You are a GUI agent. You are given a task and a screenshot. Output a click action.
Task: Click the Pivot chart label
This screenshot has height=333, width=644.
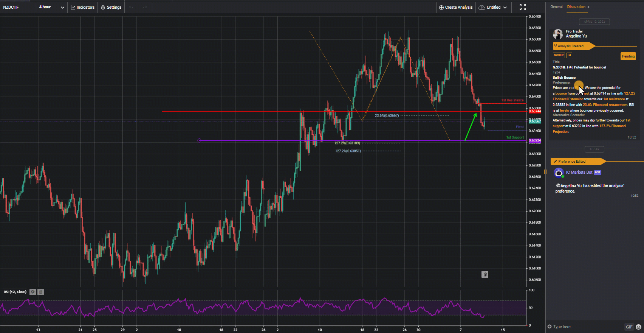click(520, 127)
